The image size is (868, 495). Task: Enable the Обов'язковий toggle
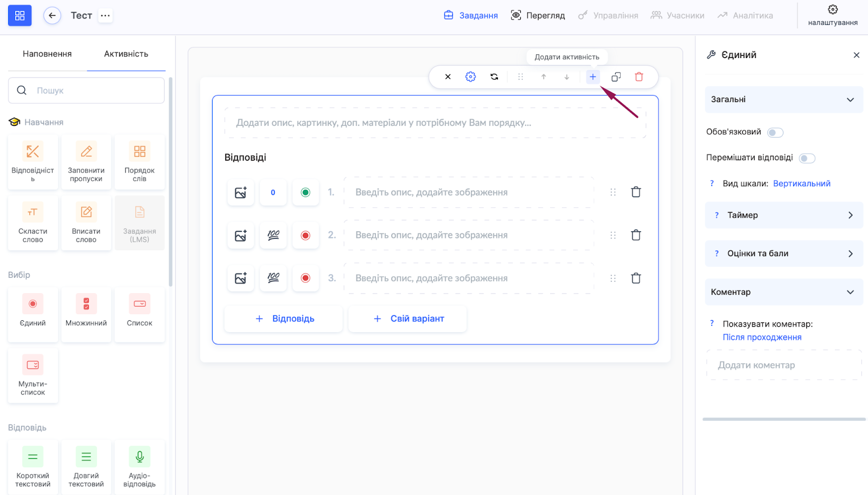[x=775, y=132]
